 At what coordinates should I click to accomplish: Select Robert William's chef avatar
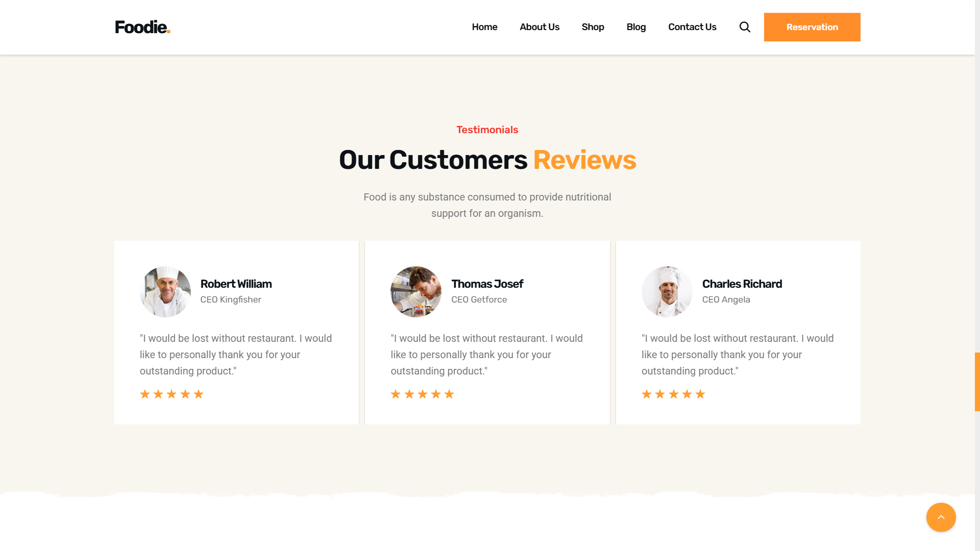click(x=165, y=292)
